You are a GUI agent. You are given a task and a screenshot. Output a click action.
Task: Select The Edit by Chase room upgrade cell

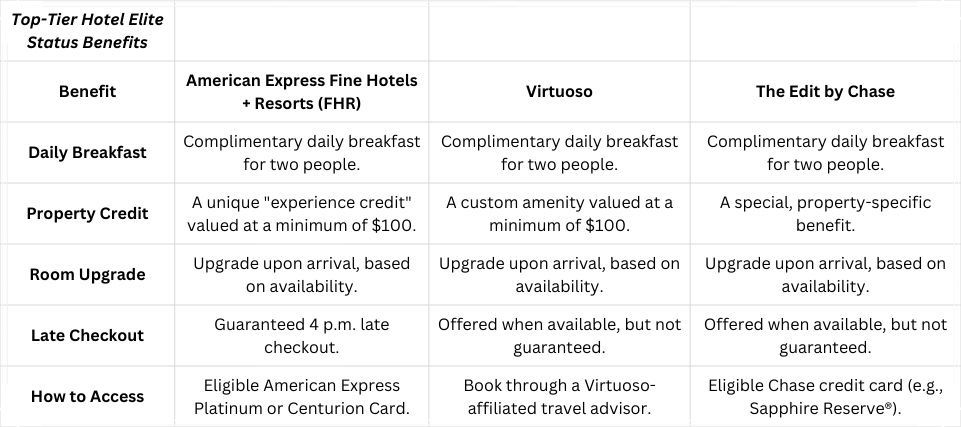point(825,274)
